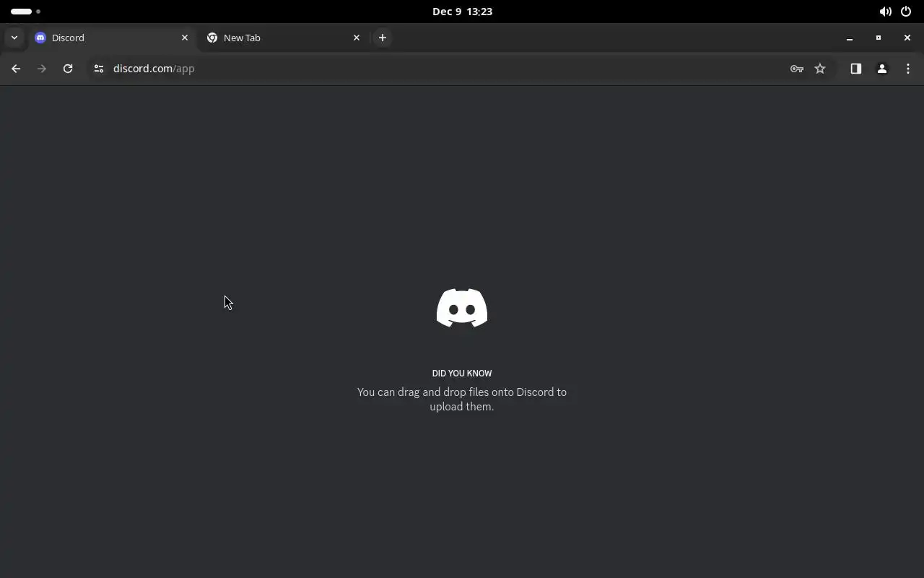Click the 'DID YOU KNOW' heading
This screenshot has width=924, height=578.
[x=462, y=374]
